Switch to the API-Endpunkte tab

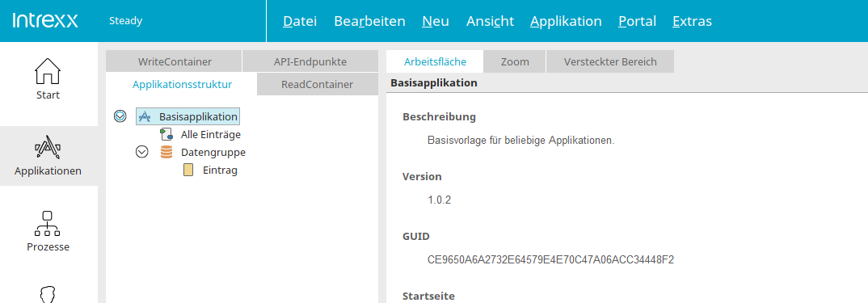[310, 61]
